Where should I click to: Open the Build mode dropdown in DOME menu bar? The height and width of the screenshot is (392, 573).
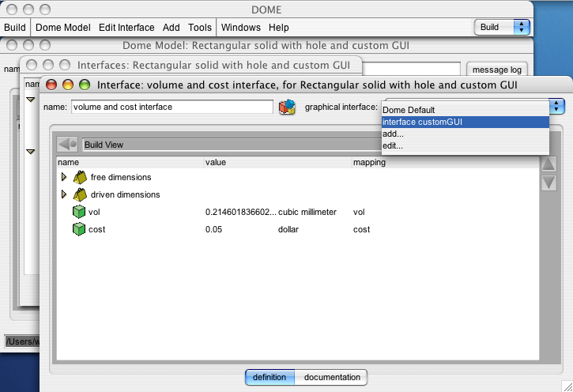pyautogui.click(x=502, y=28)
